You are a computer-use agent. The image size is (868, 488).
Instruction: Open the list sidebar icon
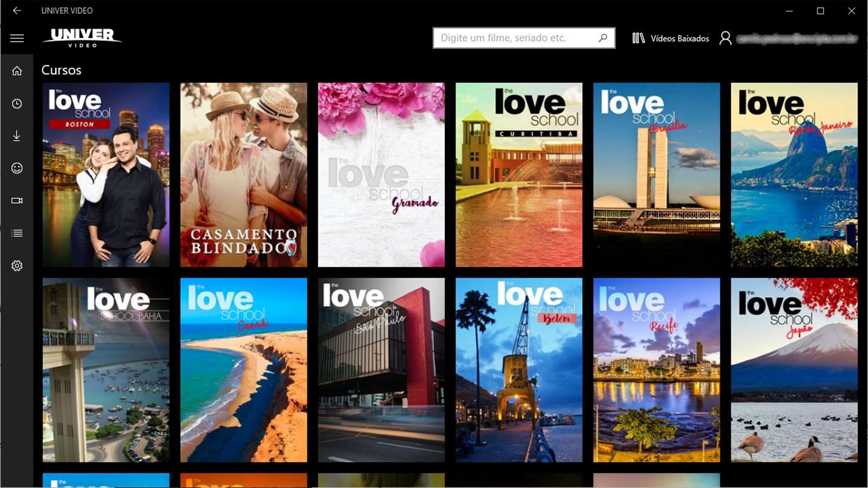(17, 233)
